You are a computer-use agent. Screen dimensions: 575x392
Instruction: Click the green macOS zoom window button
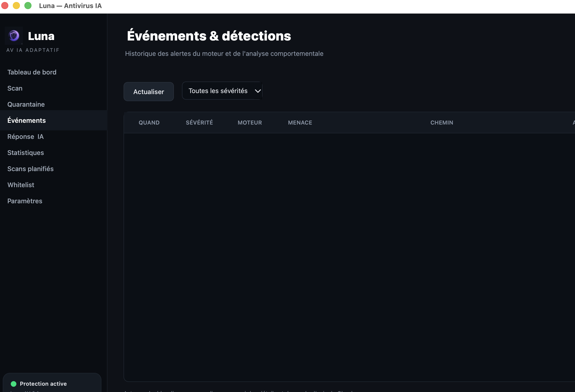28,6
